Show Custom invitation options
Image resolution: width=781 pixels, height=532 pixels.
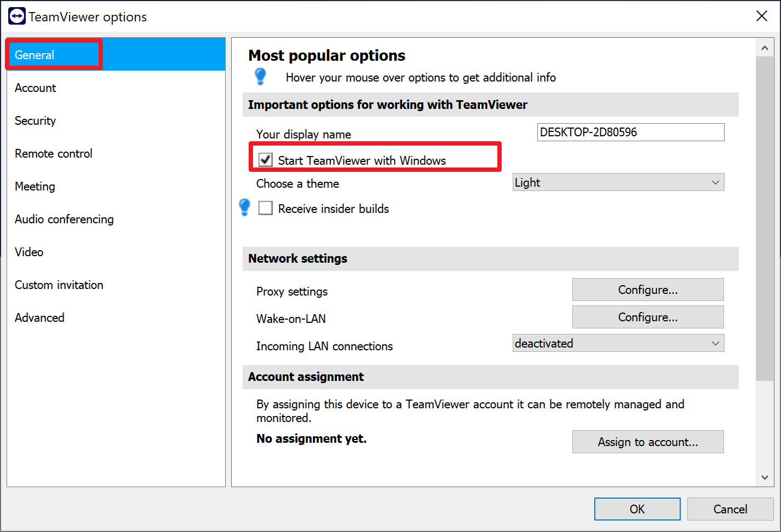pos(116,285)
